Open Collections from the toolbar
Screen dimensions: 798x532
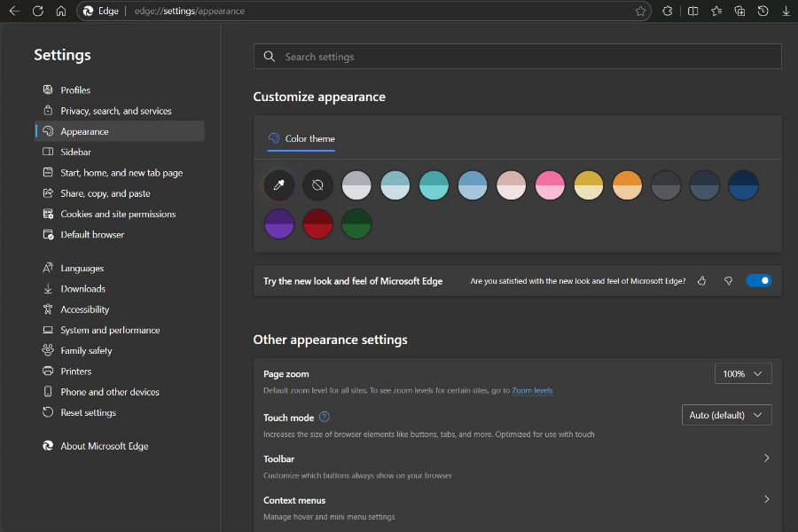coord(739,11)
